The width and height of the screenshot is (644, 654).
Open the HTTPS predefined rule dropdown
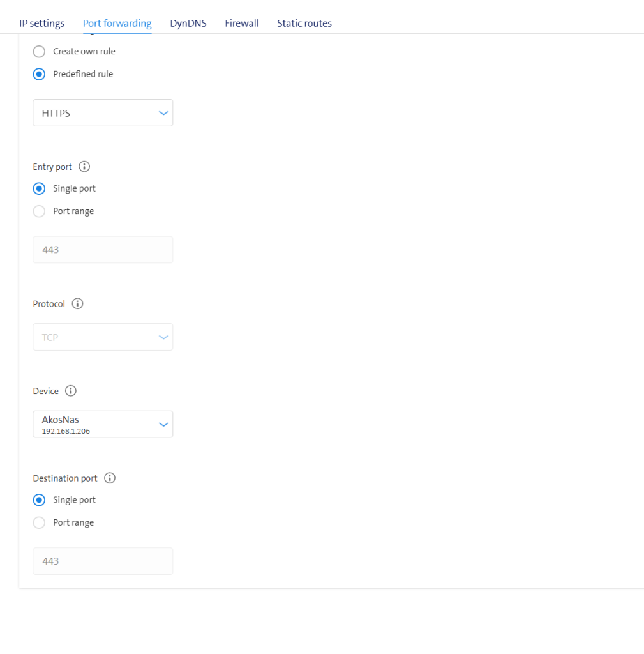[103, 113]
